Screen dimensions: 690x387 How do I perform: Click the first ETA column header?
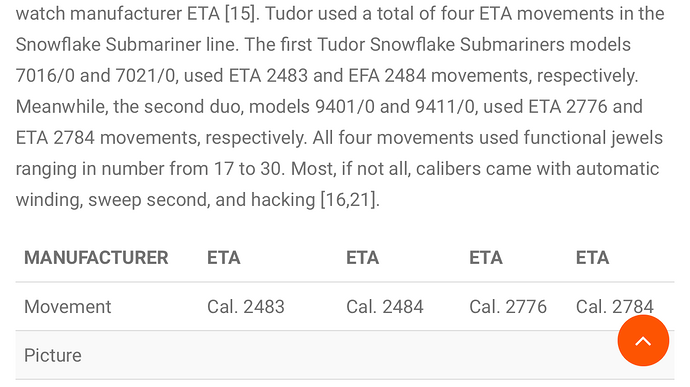(x=224, y=258)
